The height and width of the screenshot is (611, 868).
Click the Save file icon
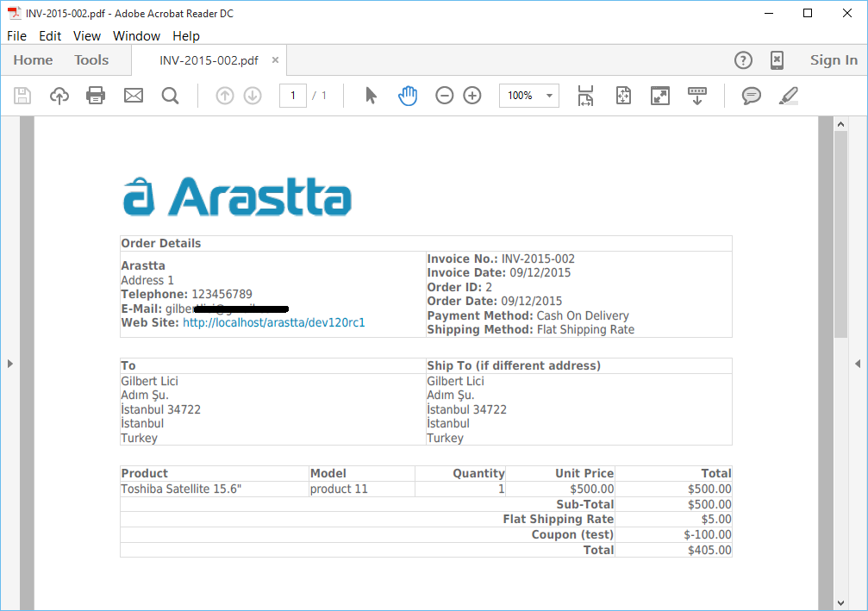point(22,96)
